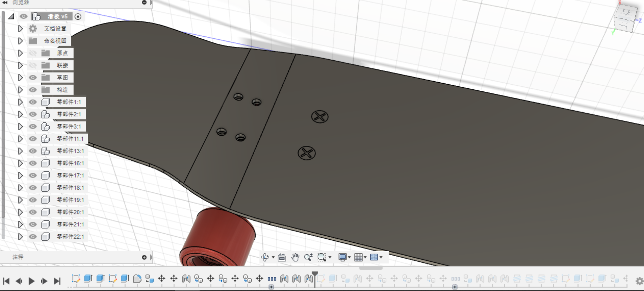Screen dimensions: 644x291
Task: Click the 草图 folder icon
Action: coord(45,78)
